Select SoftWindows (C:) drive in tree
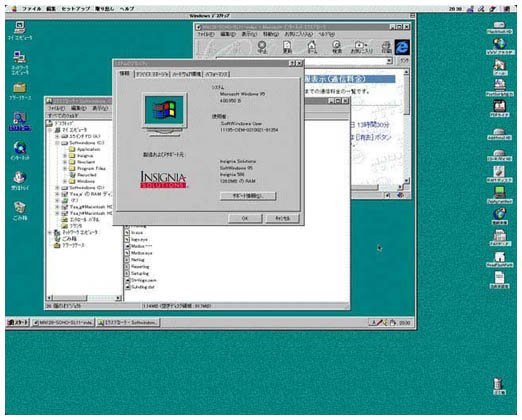 point(83,143)
